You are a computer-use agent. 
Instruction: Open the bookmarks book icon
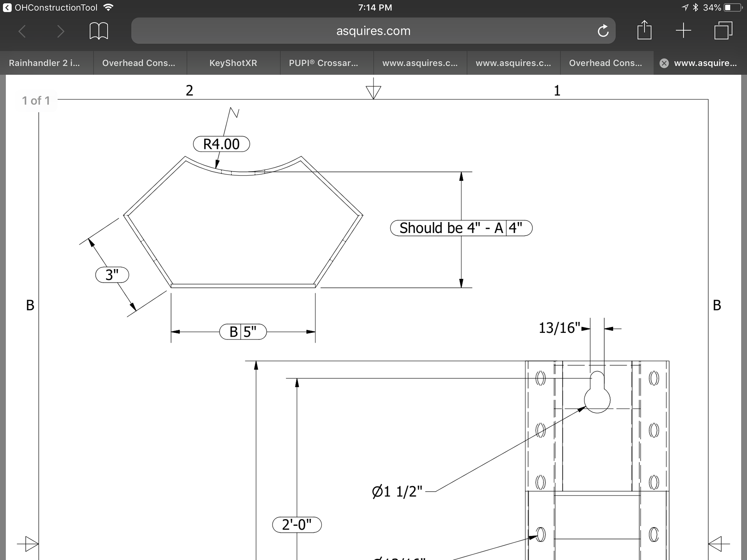pyautogui.click(x=99, y=31)
